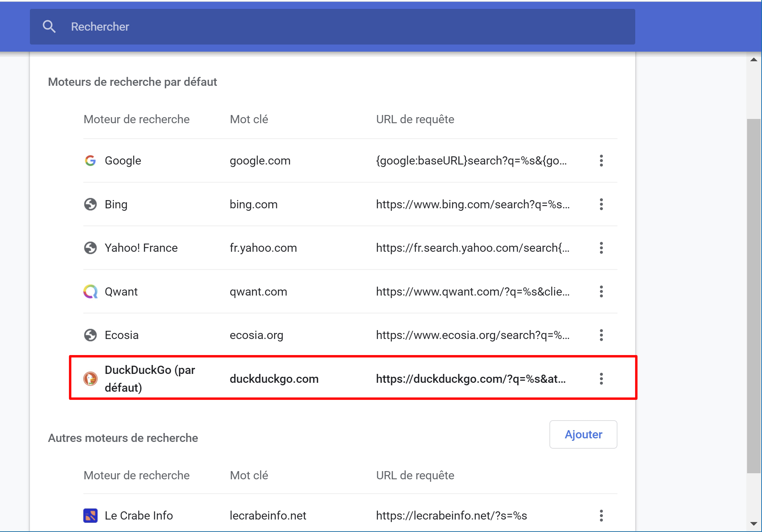Click the Google G logo icon
762x532 pixels.
(x=90, y=161)
